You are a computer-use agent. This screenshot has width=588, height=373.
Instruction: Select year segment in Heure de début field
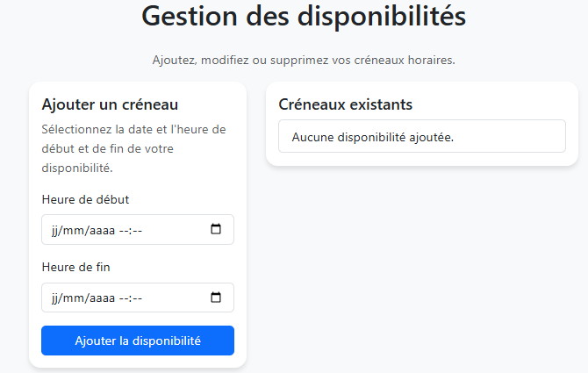pyautogui.click(x=100, y=230)
